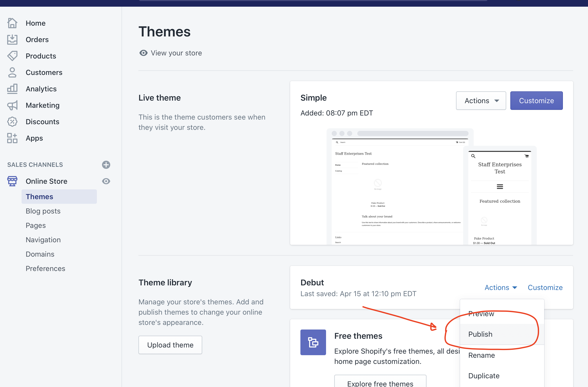Open Customers section from sidebar
The height and width of the screenshot is (387, 588).
tap(44, 72)
